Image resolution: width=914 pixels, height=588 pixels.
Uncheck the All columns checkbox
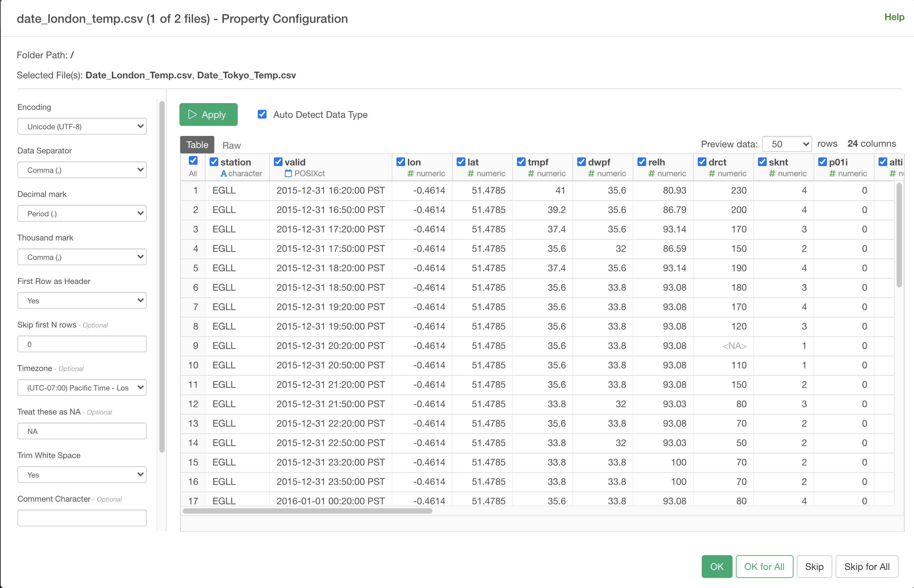click(x=193, y=161)
